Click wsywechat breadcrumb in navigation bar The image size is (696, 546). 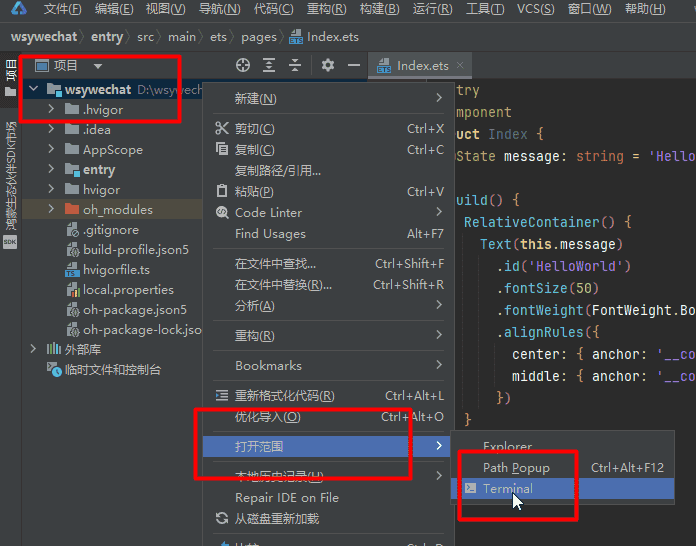[44, 36]
